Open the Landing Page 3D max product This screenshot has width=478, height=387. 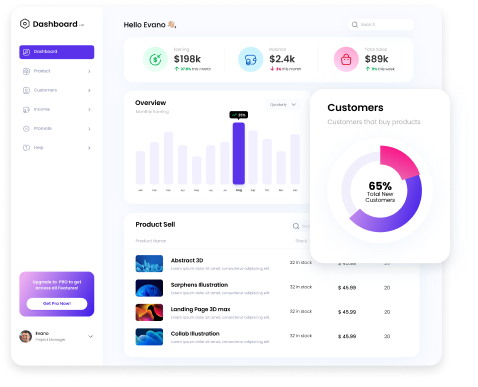click(200, 309)
